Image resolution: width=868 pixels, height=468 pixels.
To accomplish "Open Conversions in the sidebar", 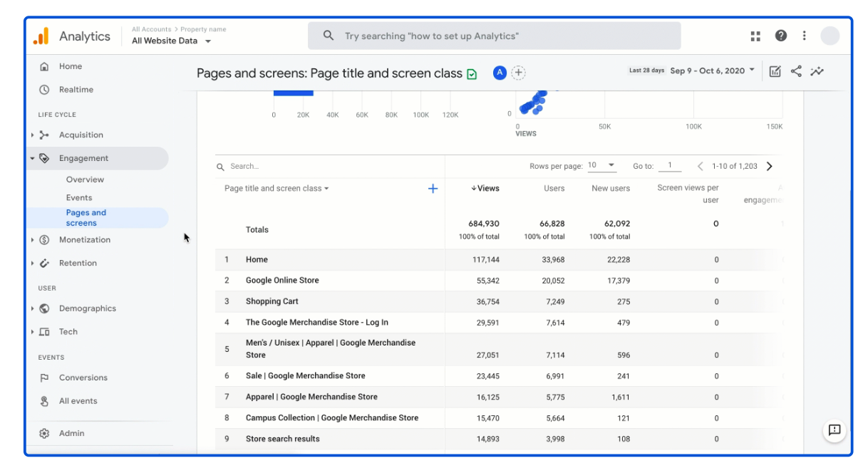I will click(83, 378).
